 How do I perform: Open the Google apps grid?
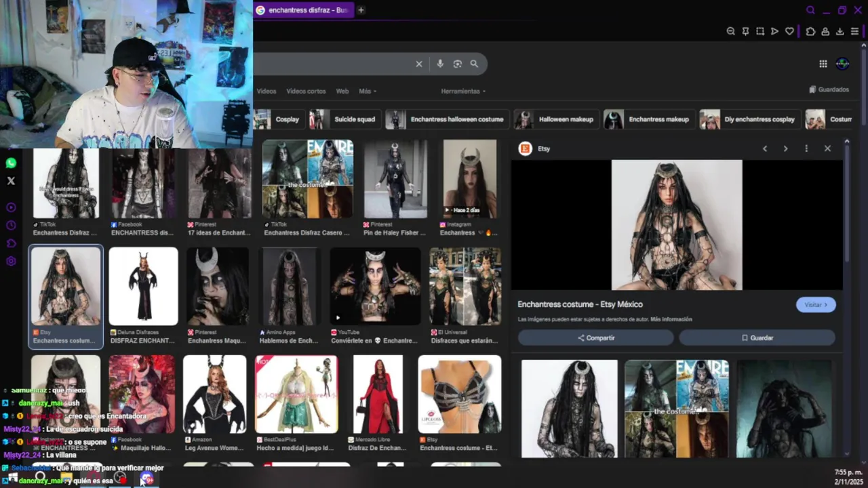pyautogui.click(x=823, y=64)
